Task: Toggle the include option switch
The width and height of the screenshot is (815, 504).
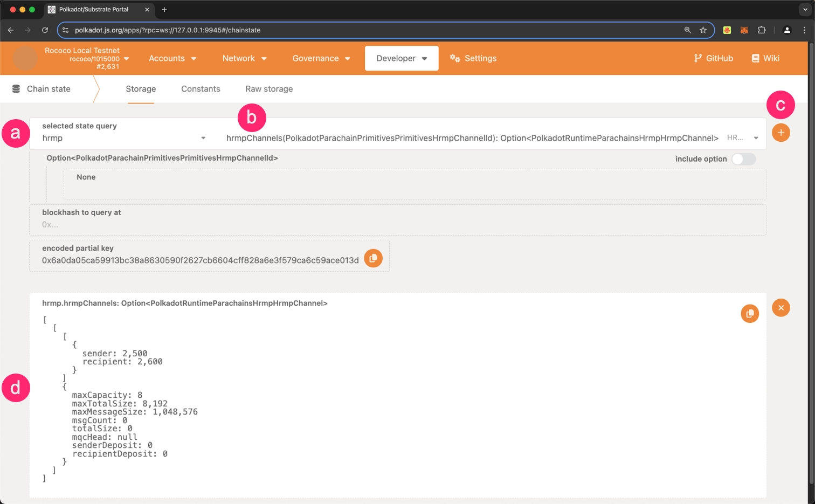Action: pyautogui.click(x=743, y=159)
